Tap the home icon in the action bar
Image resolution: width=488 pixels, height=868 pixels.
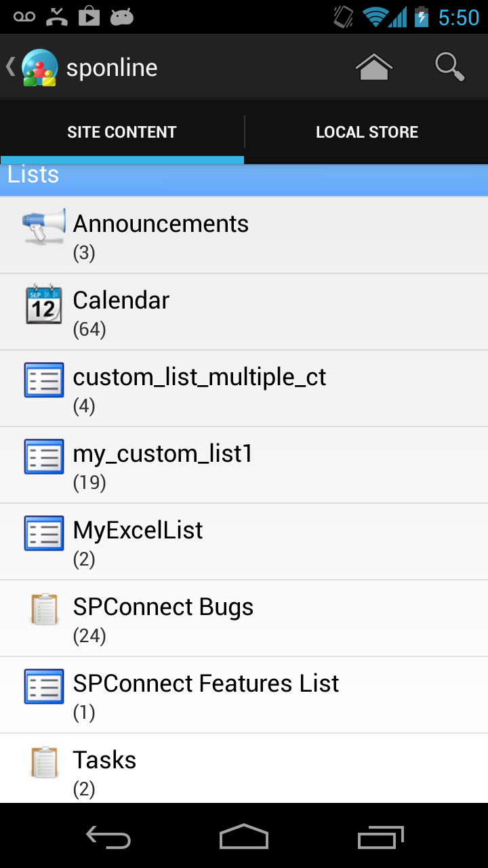pos(373,66)
